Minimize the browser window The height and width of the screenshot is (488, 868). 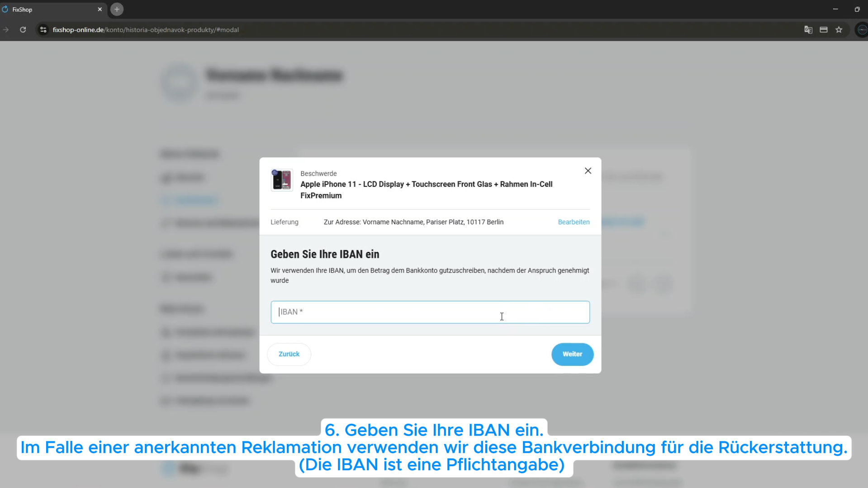[835, 9]
